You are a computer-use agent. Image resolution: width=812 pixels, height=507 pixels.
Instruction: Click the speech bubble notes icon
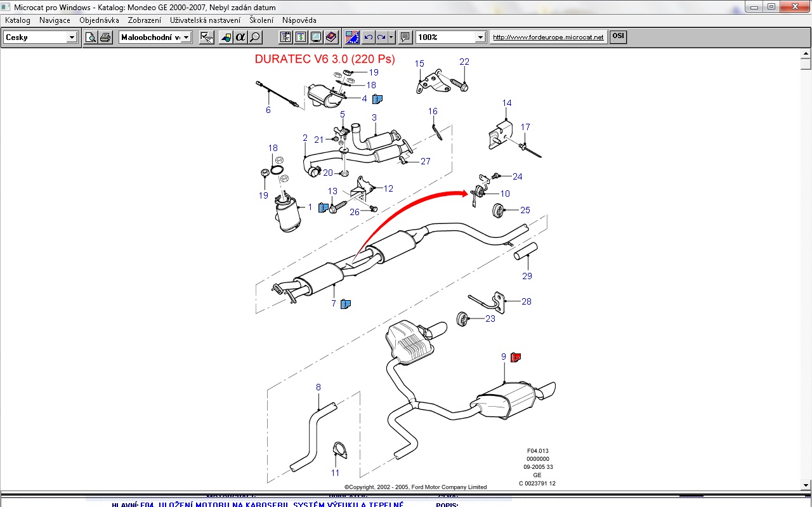[x=405, y=37]
